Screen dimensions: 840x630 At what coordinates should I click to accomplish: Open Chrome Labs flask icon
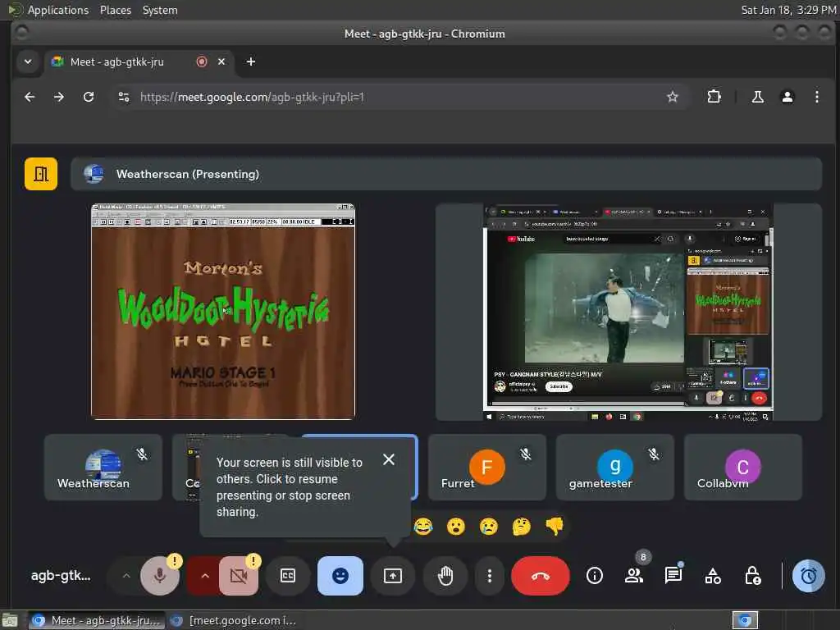tap(757, 97)
